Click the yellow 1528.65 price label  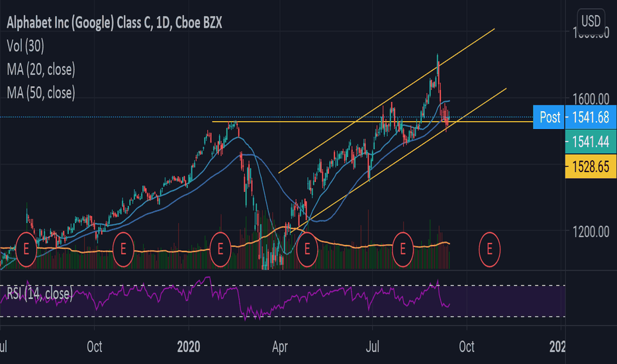click(591, 167)
